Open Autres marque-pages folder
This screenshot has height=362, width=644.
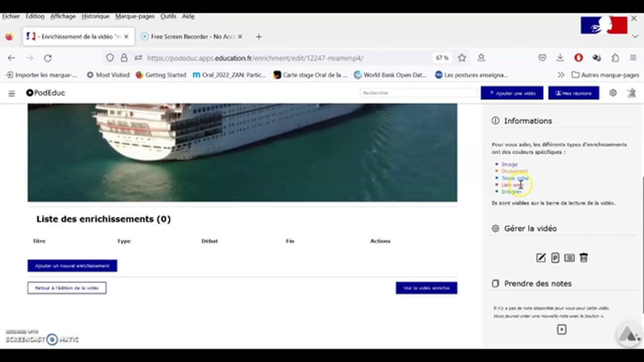(605, 75)
